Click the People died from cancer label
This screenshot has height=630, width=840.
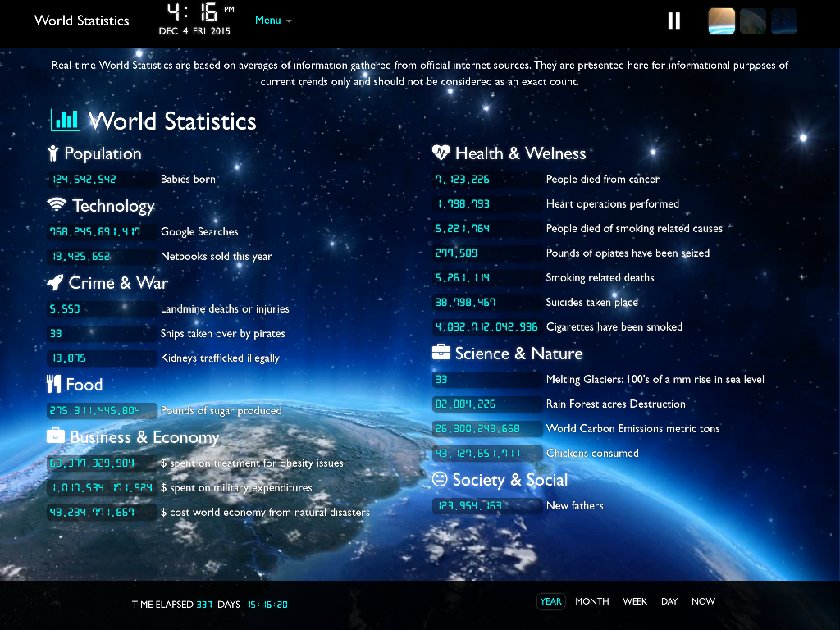pyautogui.click(x=603, y=180)
